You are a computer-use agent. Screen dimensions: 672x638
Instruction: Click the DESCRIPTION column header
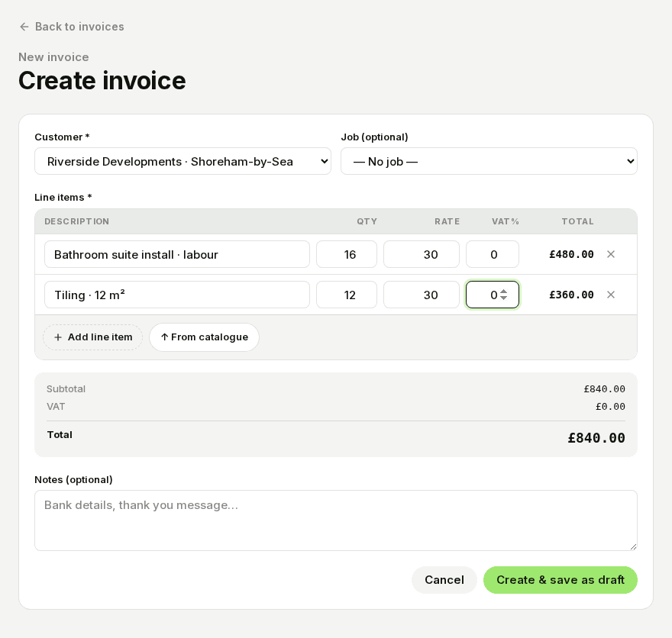tap(76, 221)
